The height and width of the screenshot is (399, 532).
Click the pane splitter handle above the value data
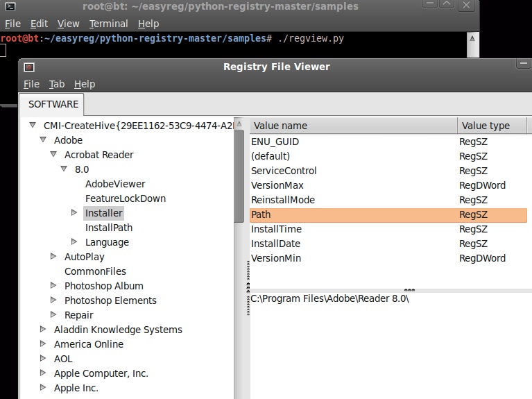409,290
